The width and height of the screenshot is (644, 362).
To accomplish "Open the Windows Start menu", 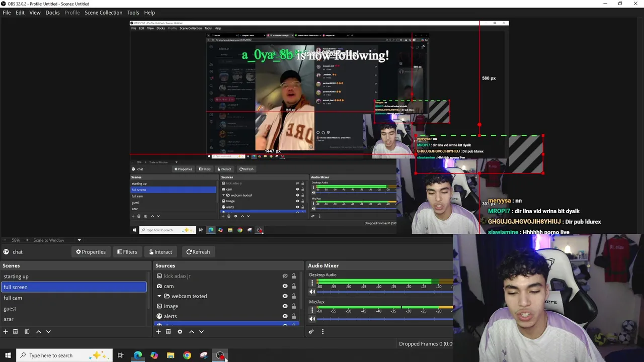I will pyautogui.click(x=8, y=355).
